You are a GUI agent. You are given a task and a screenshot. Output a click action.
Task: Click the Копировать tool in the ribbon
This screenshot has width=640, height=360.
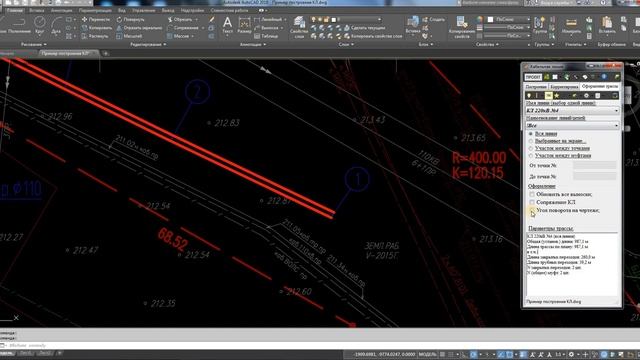96,28
